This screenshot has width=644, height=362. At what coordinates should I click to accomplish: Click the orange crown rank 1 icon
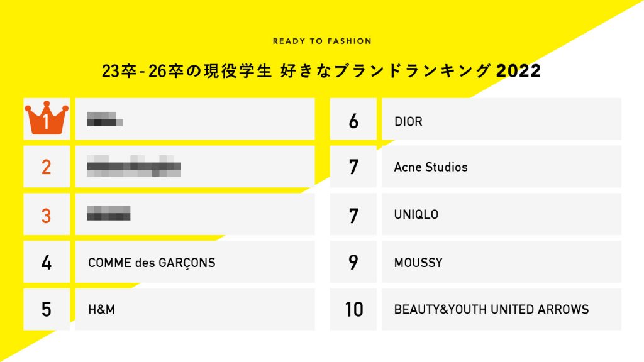pos(46,119)
